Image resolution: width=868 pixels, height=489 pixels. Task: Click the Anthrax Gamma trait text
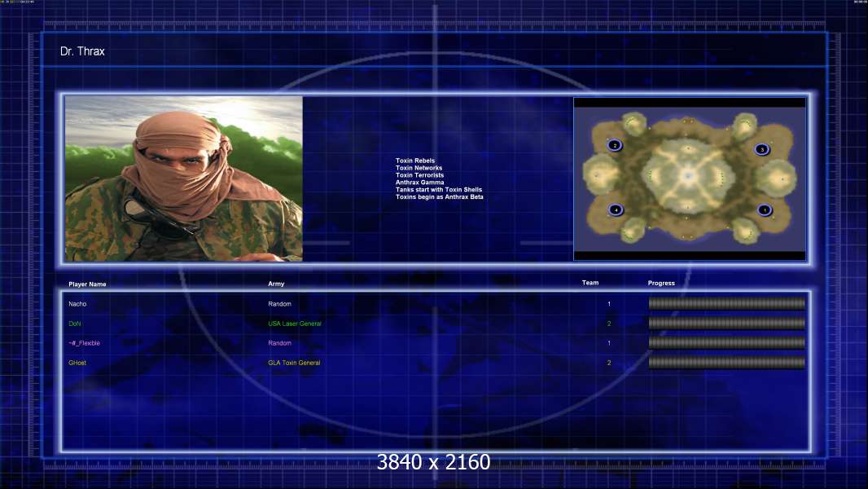[x=419, y=183]
